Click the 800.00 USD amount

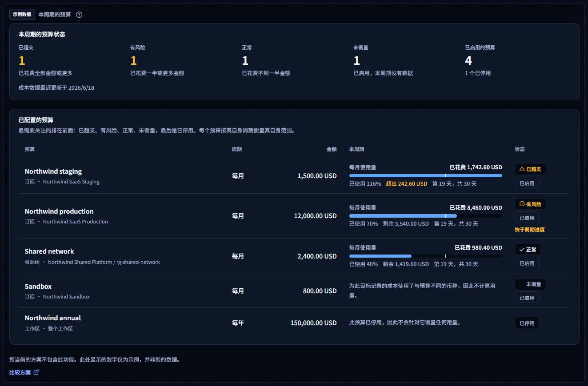pos(320,291)
